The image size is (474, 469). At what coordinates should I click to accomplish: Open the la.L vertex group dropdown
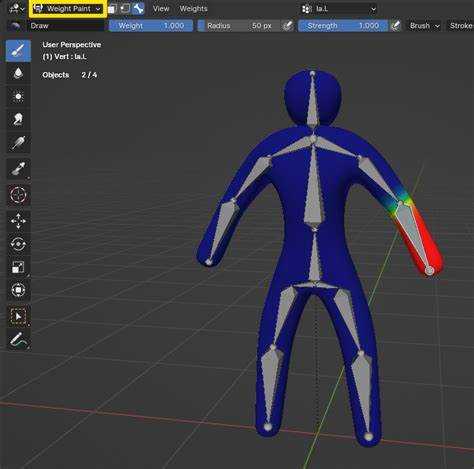[339, 9]
